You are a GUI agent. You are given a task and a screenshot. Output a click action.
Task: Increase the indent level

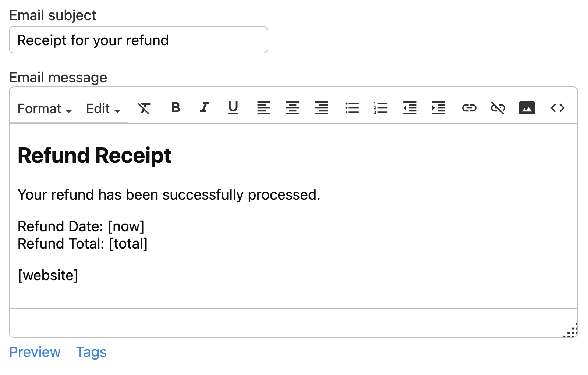(x=438, y=108)
